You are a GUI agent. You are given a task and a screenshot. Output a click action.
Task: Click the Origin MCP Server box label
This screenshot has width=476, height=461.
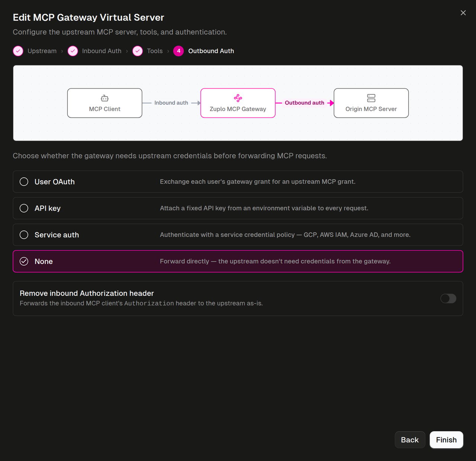tap(371, 109)
